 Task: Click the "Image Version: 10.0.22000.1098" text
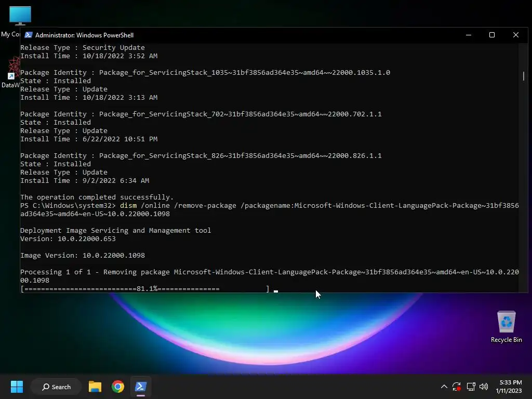coord(83,255)
